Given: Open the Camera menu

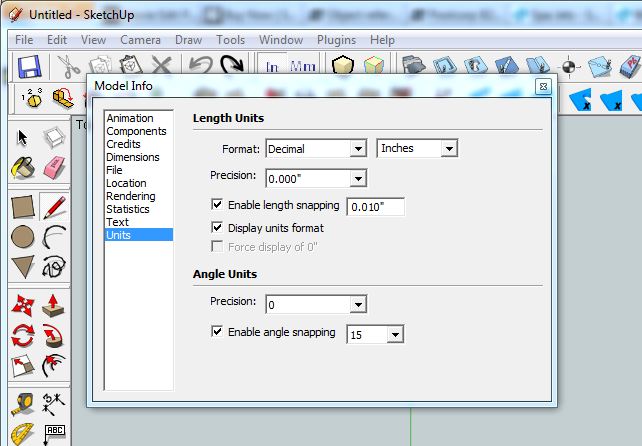Looking at the screenshot, I should pyautogui.click(x=140, y=40).
